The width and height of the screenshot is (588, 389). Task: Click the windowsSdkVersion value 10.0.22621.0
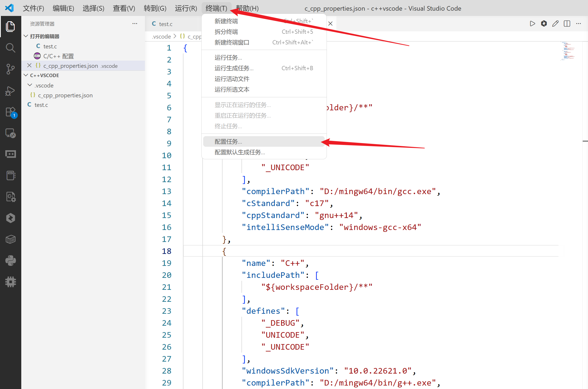point(378,371)
